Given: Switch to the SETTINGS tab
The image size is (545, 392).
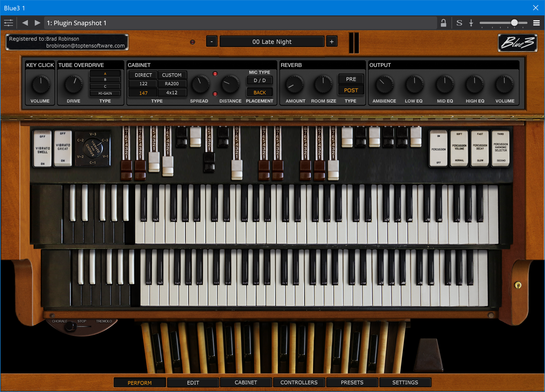Looking at the screenshot, I should point(405,383).
